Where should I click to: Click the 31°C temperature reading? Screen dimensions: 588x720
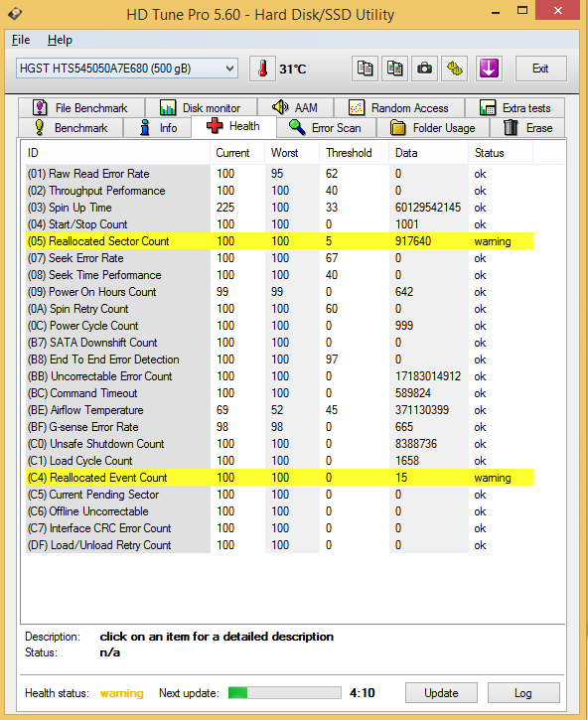[x=293, y=69]
